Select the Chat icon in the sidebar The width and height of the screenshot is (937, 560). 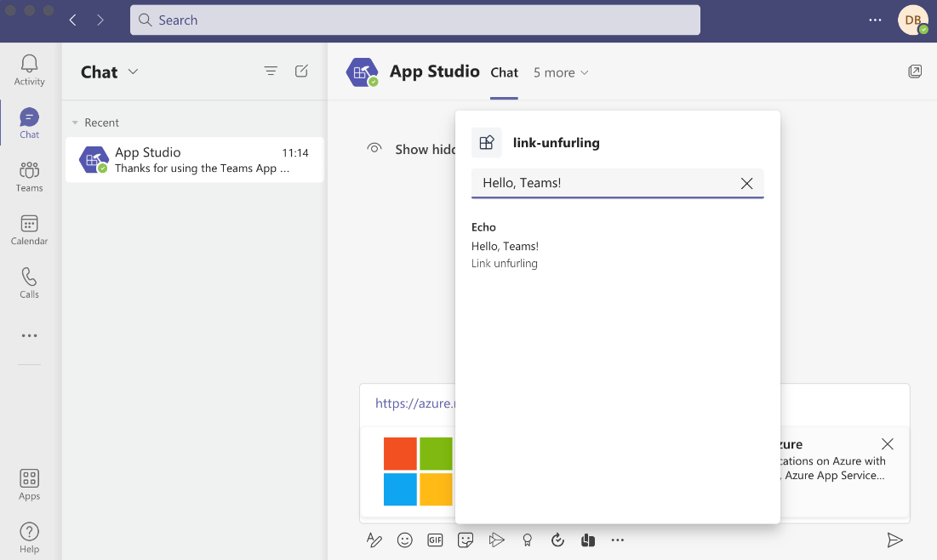(29, 123)
